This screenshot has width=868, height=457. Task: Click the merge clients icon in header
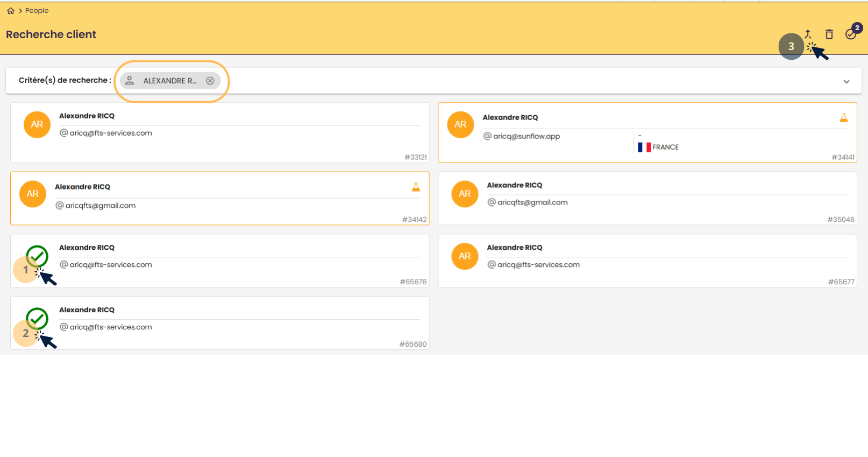[x=808, y=34]
